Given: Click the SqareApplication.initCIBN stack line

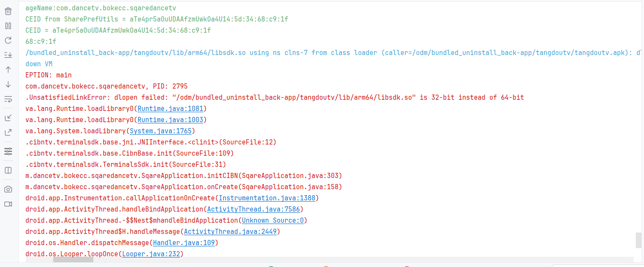Looking at the screenshot, I should coord(184,175).
